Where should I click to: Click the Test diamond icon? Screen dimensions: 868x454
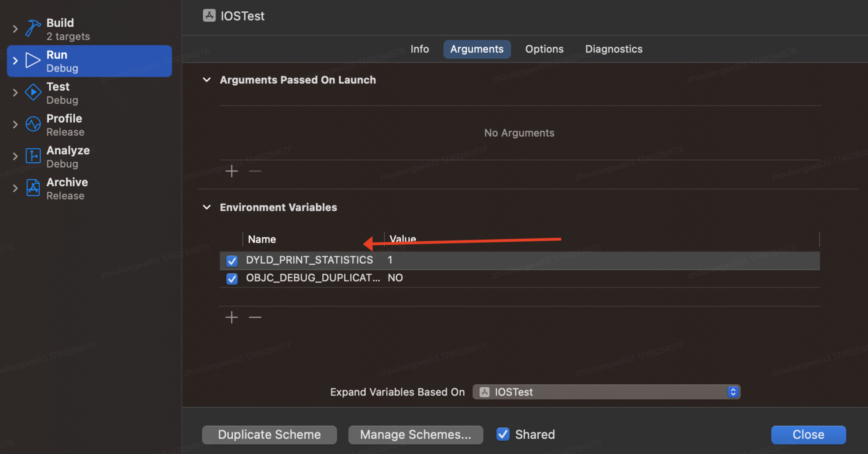pos(33,92)
